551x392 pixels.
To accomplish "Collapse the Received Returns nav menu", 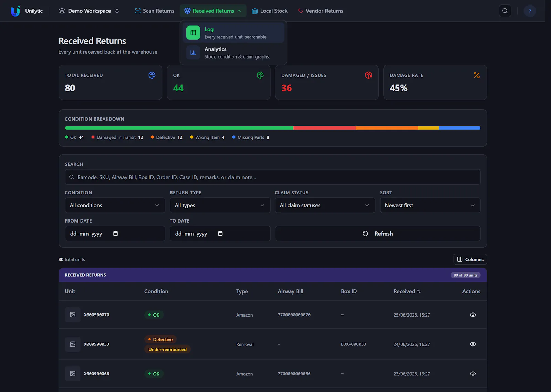I will (213, 11).
